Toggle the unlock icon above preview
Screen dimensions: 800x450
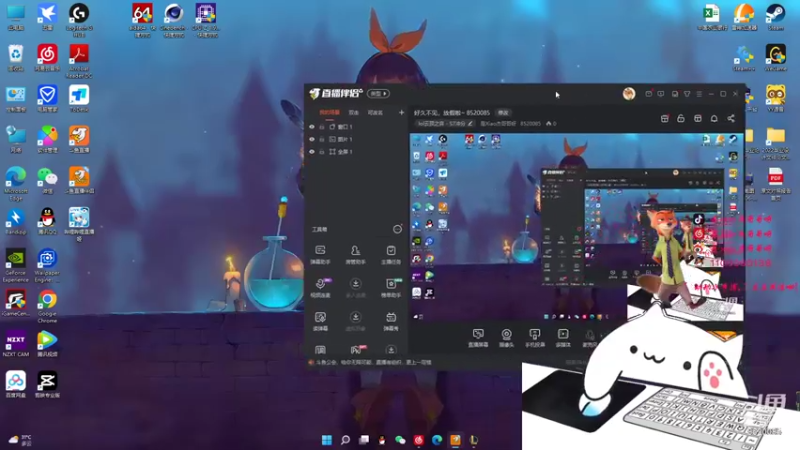[x=681, y=118]
